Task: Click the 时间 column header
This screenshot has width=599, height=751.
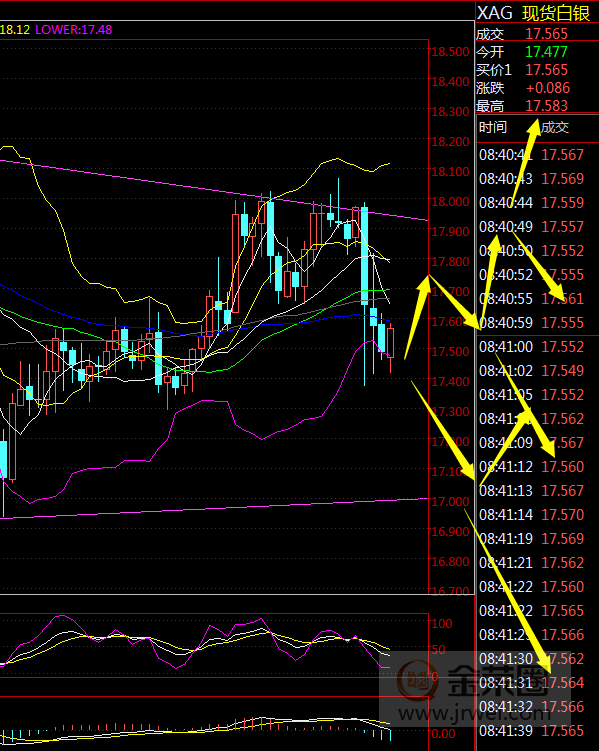Action: (493, 127)
